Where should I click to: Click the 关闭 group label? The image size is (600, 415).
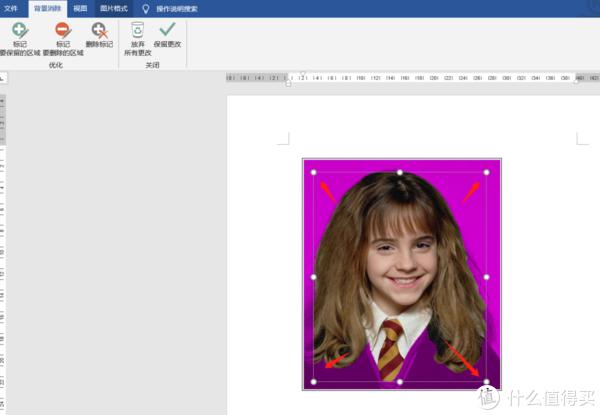pyautogui.click(x=152, y=65)
